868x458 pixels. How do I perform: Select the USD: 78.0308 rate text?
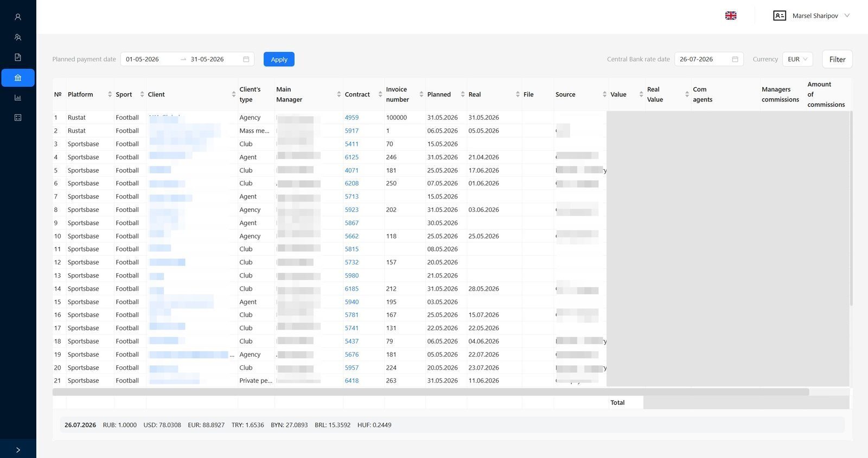click(x=162, y=425)
